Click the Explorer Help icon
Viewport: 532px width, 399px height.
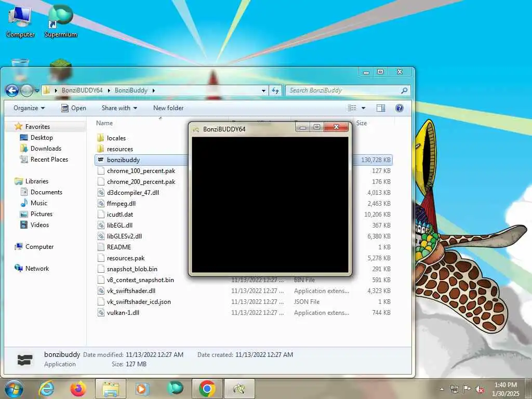[400, 108]
